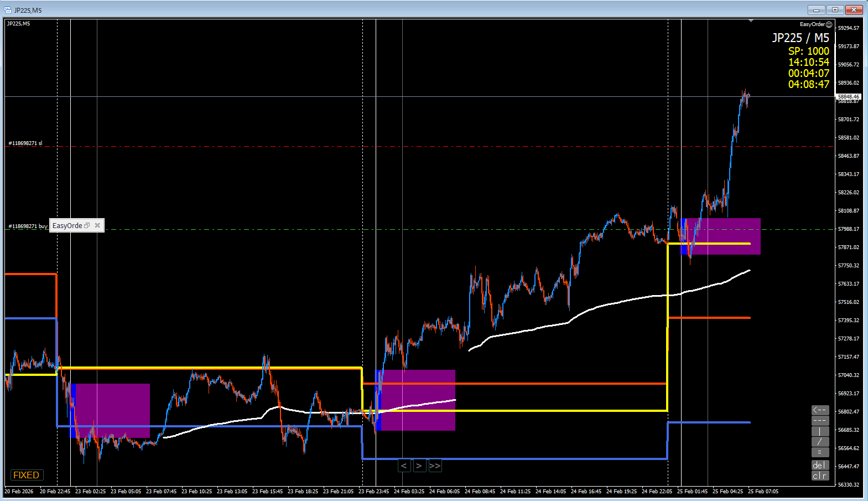Screen dimensions: 868x501
Task: Select the diagonal trendline tool
Action: [820, 442]
